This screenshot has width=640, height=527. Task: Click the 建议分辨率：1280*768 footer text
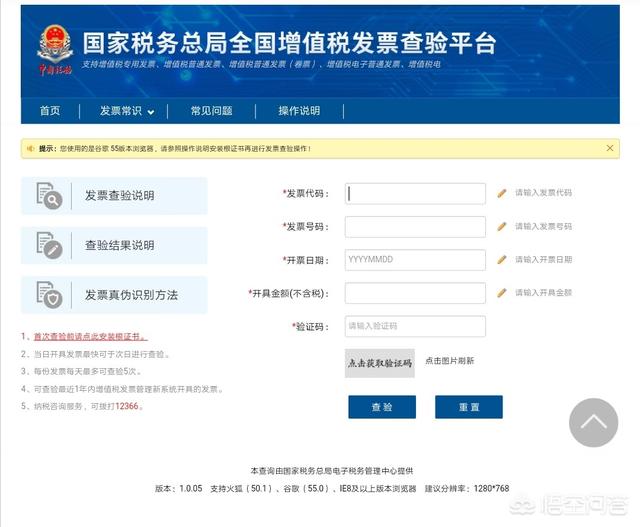[467, 488]
